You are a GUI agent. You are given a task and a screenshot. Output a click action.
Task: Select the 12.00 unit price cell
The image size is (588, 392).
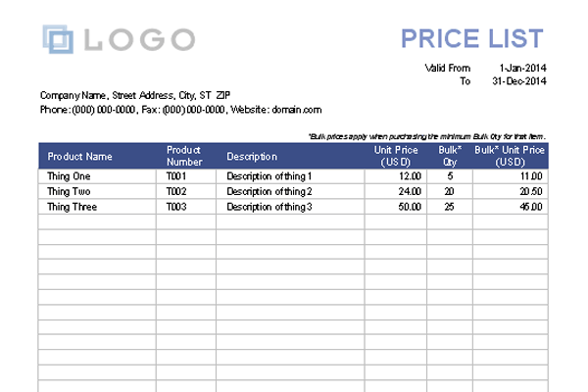[x=410, y=175]
